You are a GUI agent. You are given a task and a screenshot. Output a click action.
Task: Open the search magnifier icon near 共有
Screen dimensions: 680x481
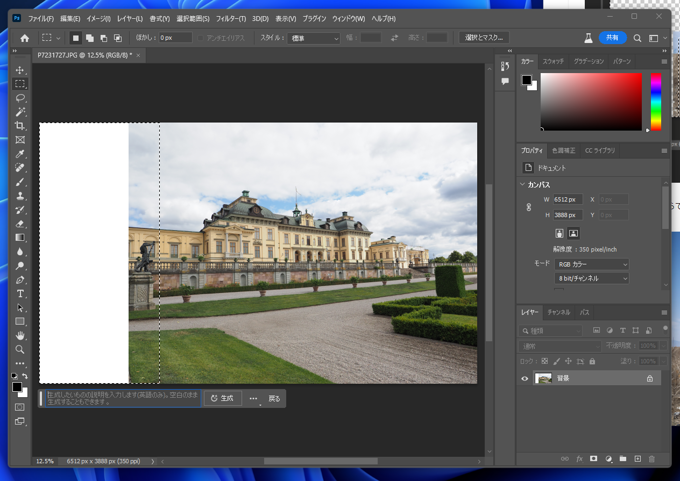[637, 38]
